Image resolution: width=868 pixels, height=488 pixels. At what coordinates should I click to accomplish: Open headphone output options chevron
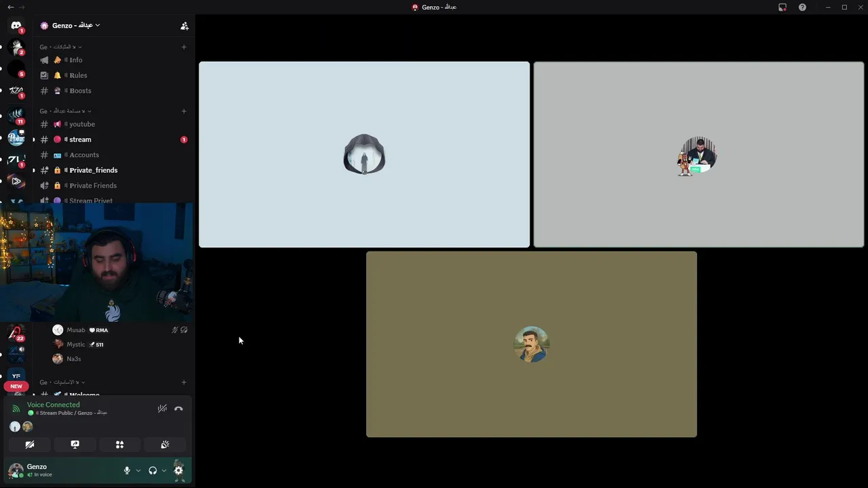(164, 470)
